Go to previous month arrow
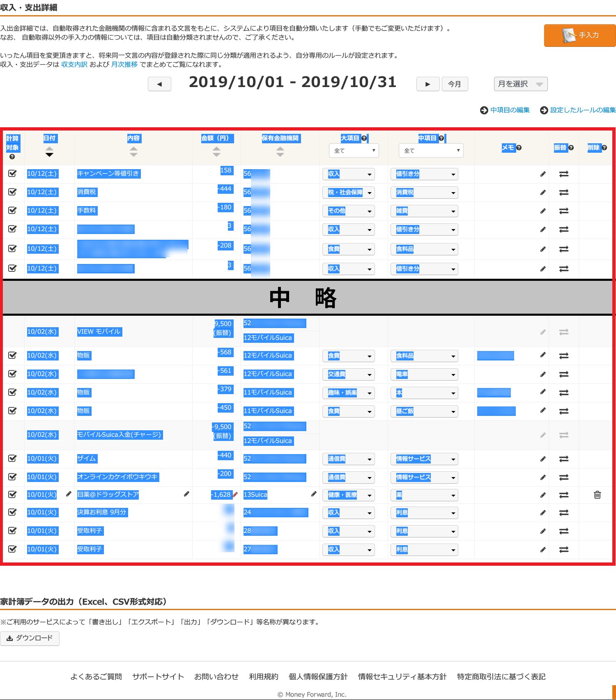This screenshot has height=700, width=616. click(x=159, y=84)
